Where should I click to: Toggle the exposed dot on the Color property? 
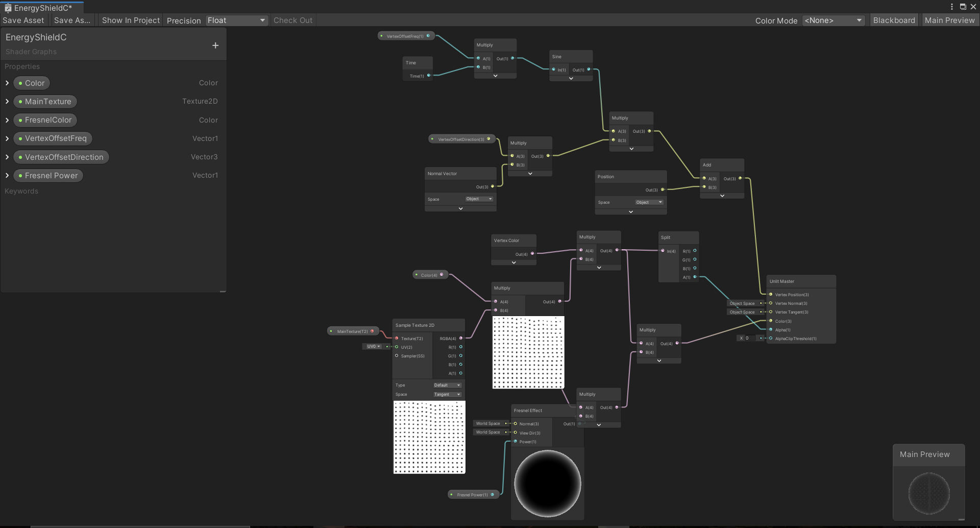[x=20, y=83]
